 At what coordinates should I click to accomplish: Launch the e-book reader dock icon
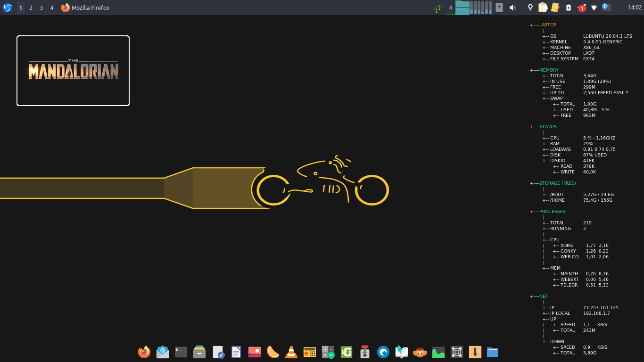click(x=402, y=352)
